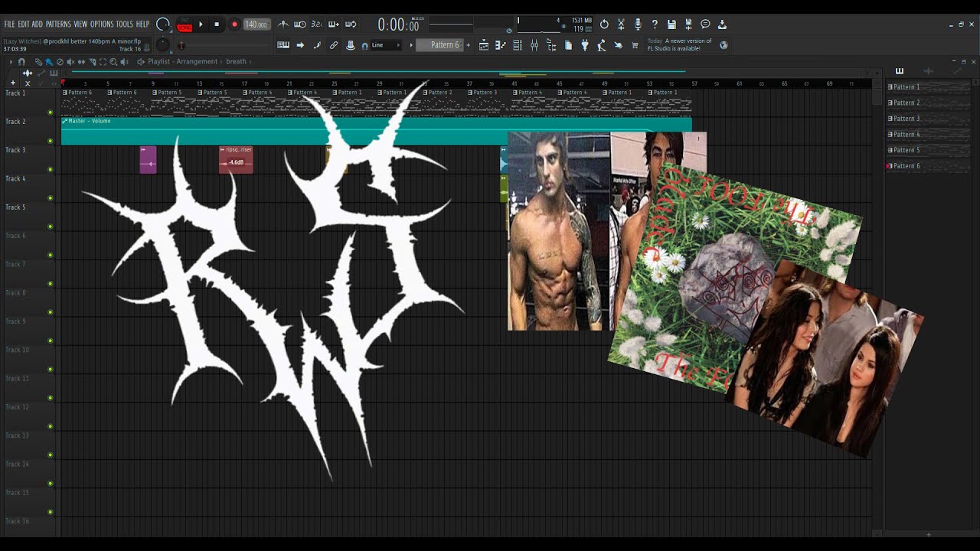Select Pattern 1 in the pattern picker
This screenshot has height=551, width=980.
pyautogui.click(x=928, y=87)
